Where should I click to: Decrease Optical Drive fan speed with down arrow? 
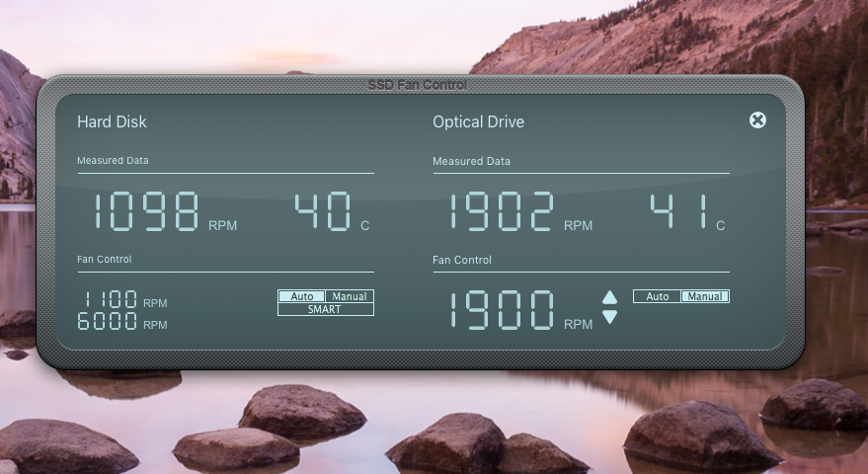(609, 317)
